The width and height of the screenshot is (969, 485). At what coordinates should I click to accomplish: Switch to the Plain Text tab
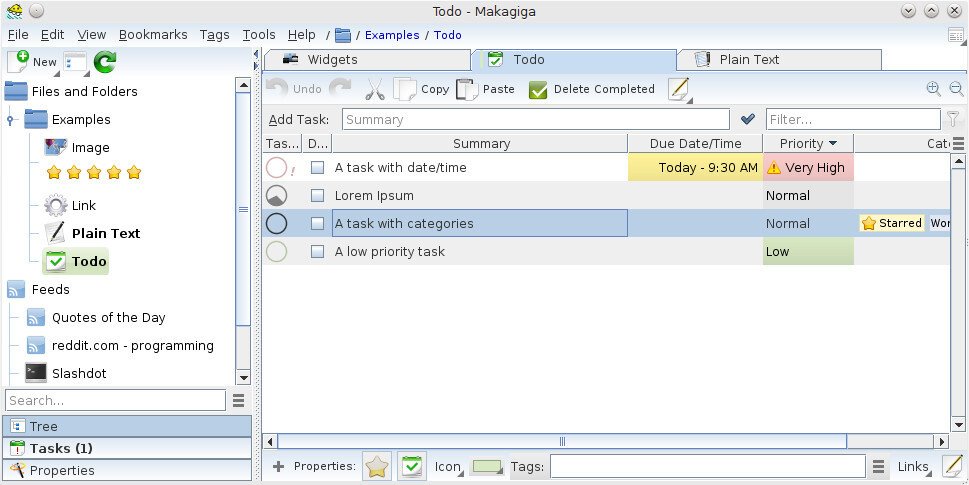[749, 60]
